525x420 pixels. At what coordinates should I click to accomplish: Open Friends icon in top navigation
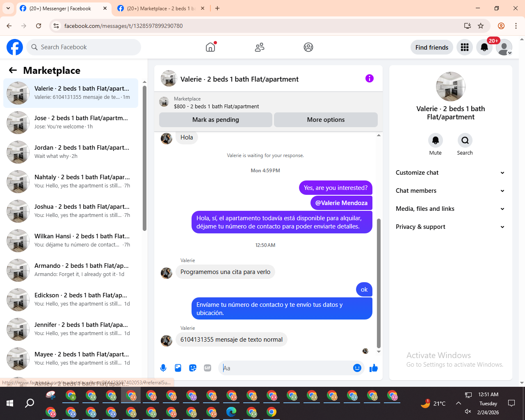260,47
